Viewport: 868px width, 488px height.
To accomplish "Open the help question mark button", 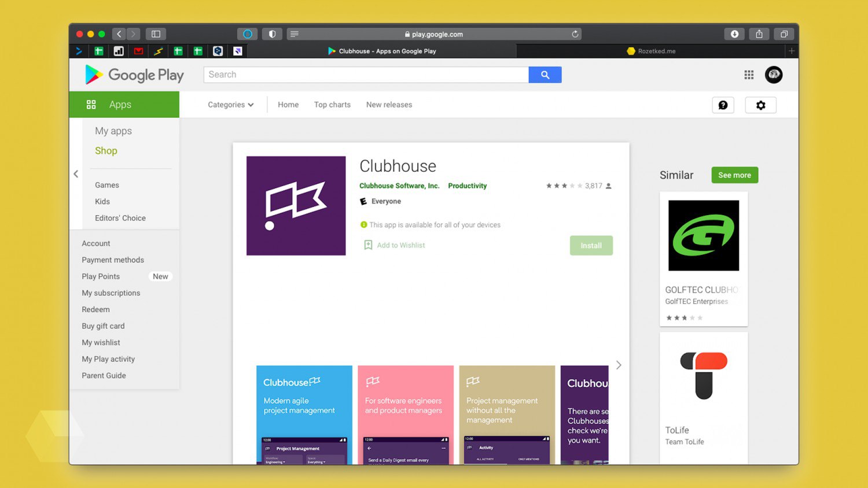I will [723, 105].
